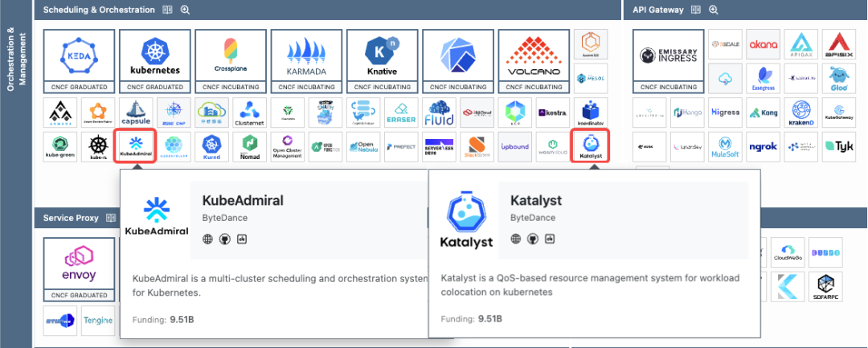Click the OpenNebula tile
Viewport: 868px width, 348px height.
point(363,146)
